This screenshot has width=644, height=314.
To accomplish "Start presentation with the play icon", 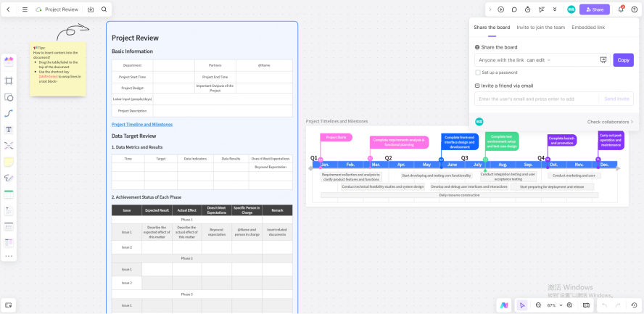I will click(x=500, y=9).
